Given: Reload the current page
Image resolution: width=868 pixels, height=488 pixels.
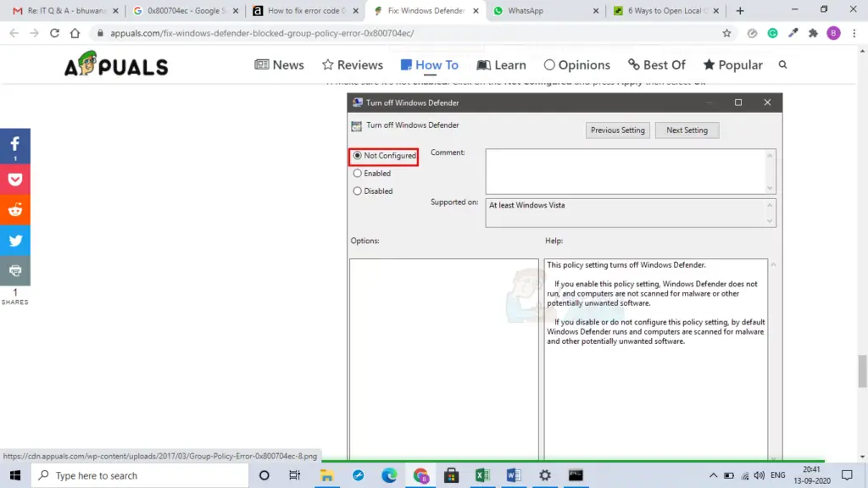Looking at the screenshot, I should (54, 33).
